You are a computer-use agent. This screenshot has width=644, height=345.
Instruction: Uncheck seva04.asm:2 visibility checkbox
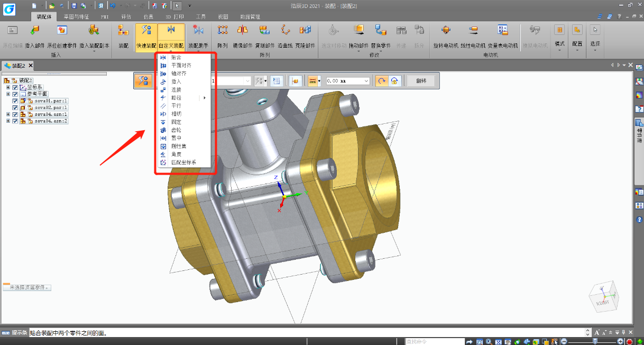point(15,121)
